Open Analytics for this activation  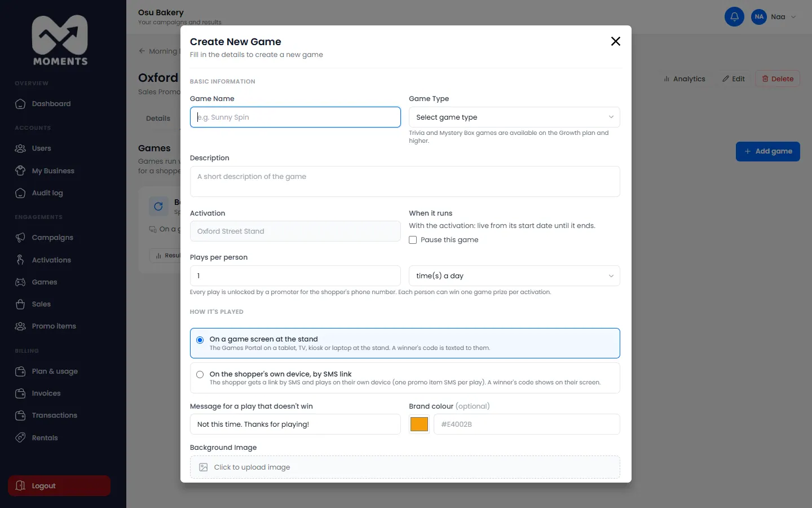(x=684, y=79)
